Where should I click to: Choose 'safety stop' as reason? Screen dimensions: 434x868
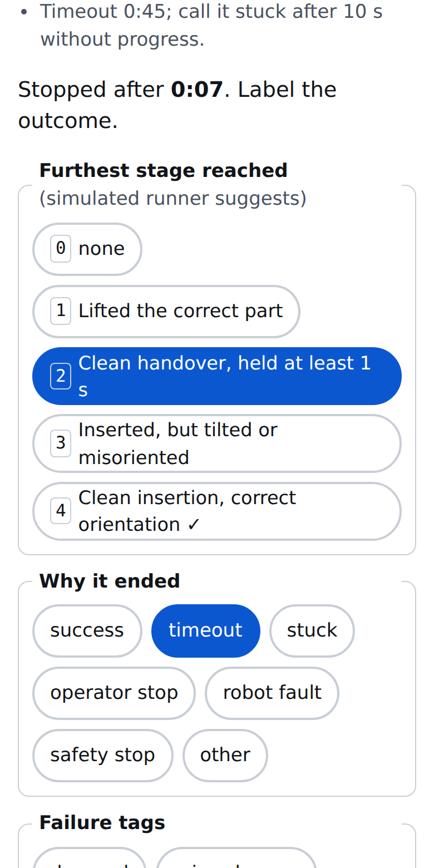pos(103,755)
